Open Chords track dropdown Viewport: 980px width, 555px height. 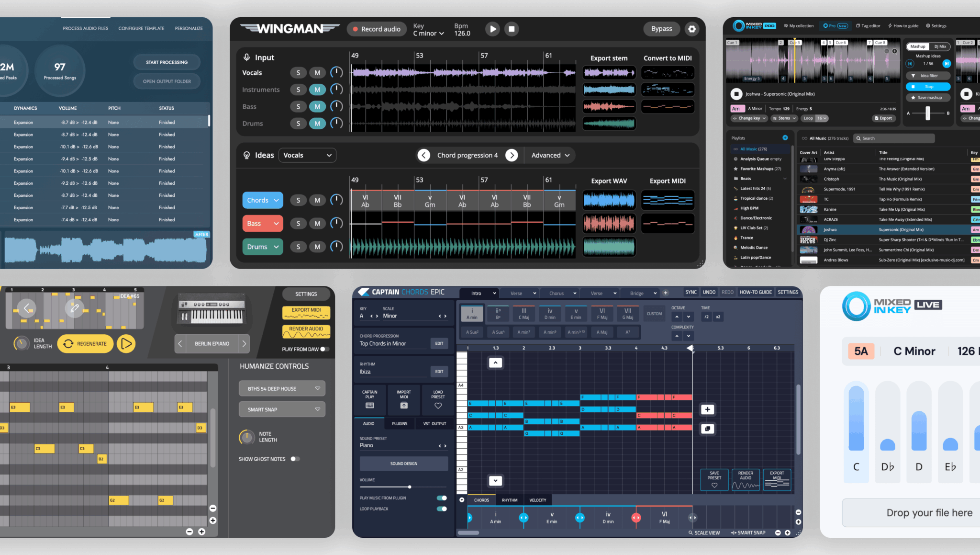click(263, 200)
